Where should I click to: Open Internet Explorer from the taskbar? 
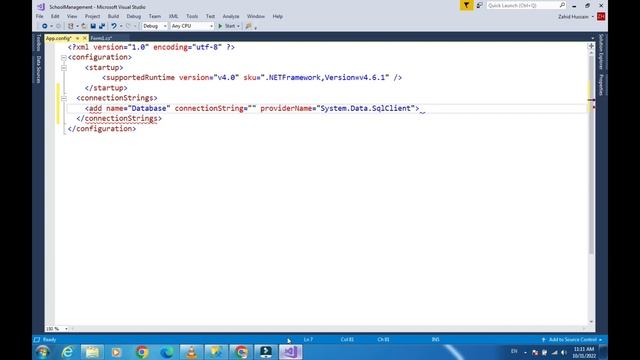pyautogui.click(x=67, y=352)
